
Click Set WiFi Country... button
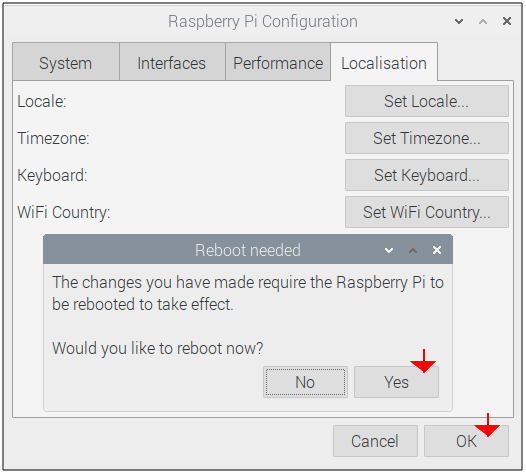[x=427, y=212]
